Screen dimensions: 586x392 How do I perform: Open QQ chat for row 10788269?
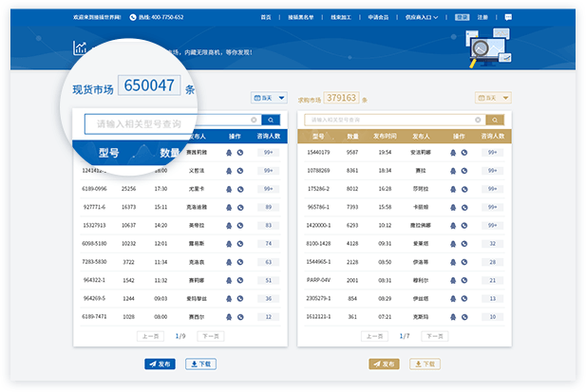pyautogui.click(x=453, y=171)
